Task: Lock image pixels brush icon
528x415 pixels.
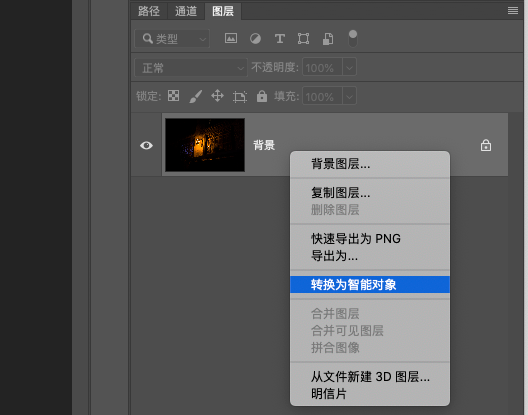Action: 196,96
